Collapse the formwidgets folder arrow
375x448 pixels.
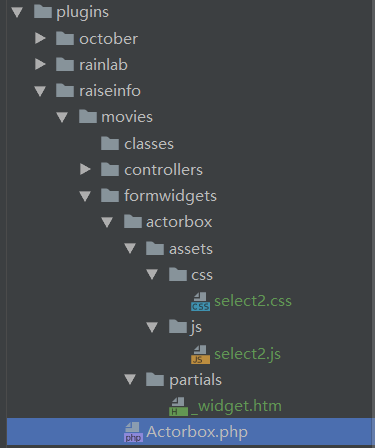point(85,196)
